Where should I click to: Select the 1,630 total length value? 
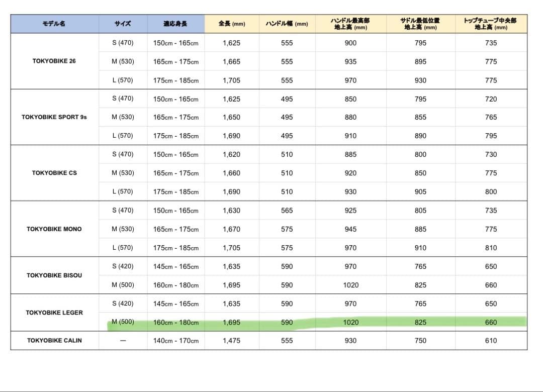pos(232,211)
